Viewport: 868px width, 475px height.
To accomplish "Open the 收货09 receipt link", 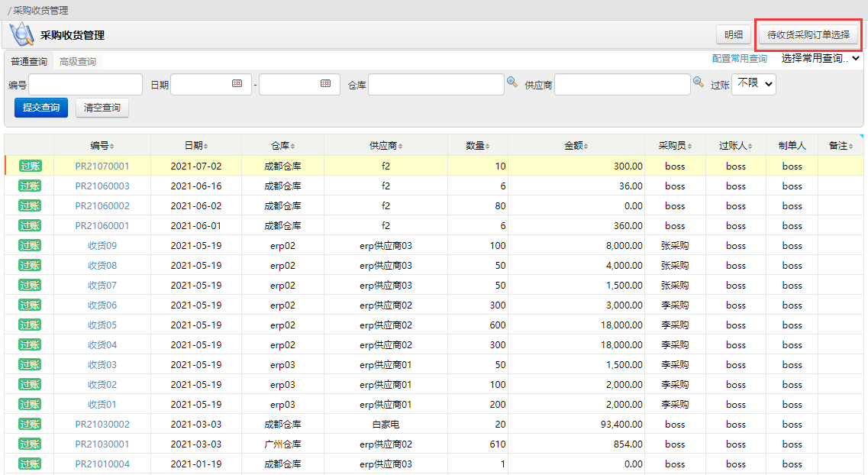I will (x=102, y=246).
